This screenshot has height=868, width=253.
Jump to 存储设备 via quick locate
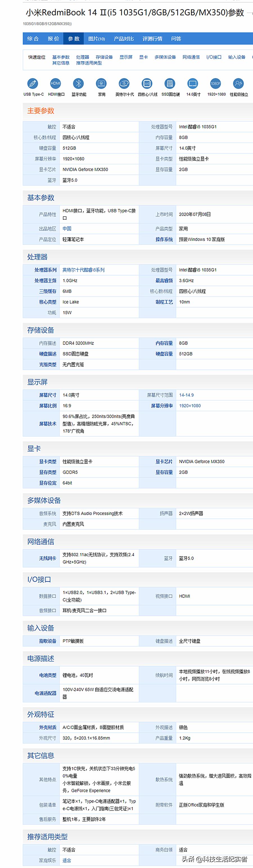pyautogui.click(x=104, y=57)
